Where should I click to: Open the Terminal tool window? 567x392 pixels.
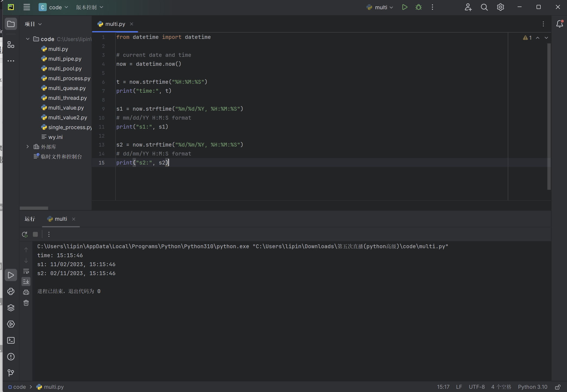tap(11, 340)
